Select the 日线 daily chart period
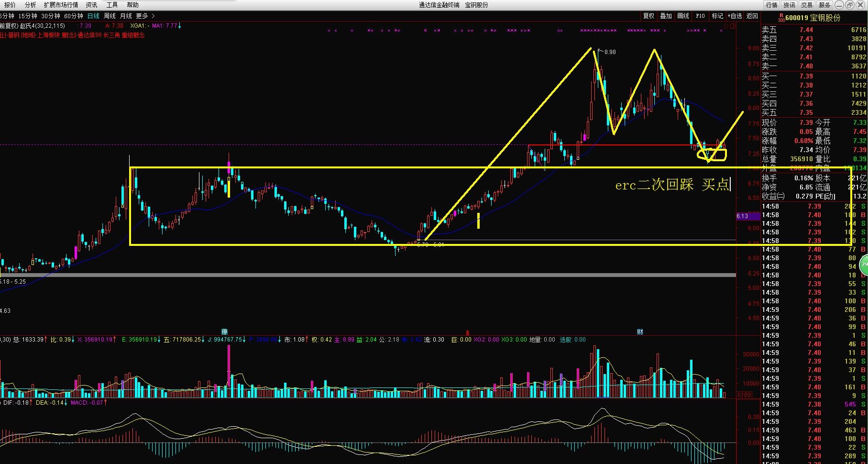This screenshot has width=868, height=464. (93, 16)
